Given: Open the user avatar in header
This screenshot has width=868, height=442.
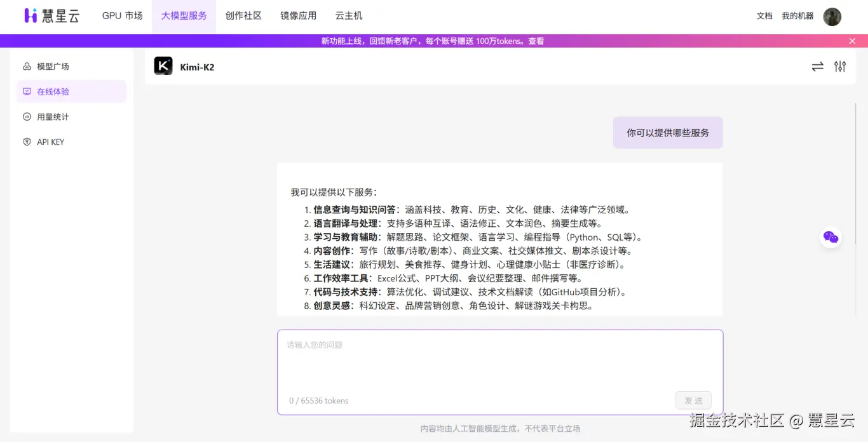Looking at the screenshot, I should click(832, 17).
